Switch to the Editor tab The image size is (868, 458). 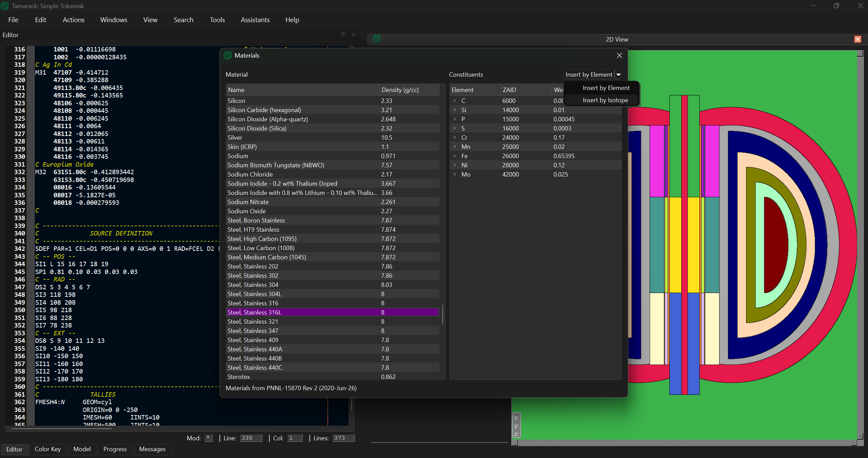pyautogui.click(x=14, y=449)
